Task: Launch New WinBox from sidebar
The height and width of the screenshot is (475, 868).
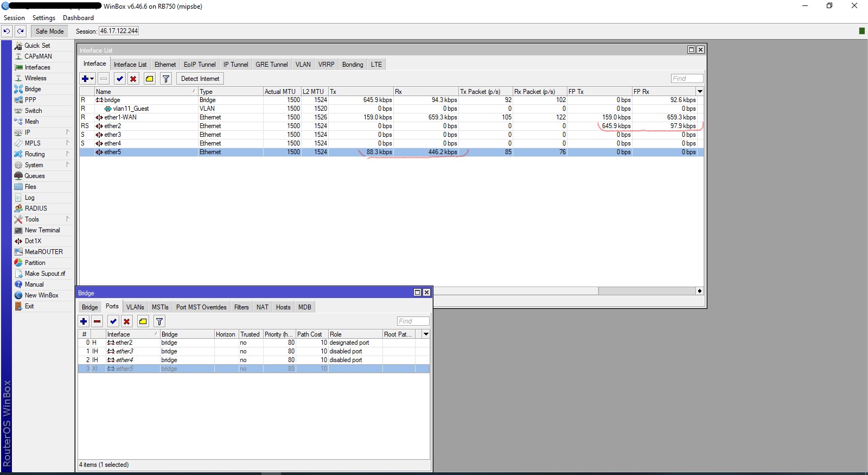Action: 41,295
